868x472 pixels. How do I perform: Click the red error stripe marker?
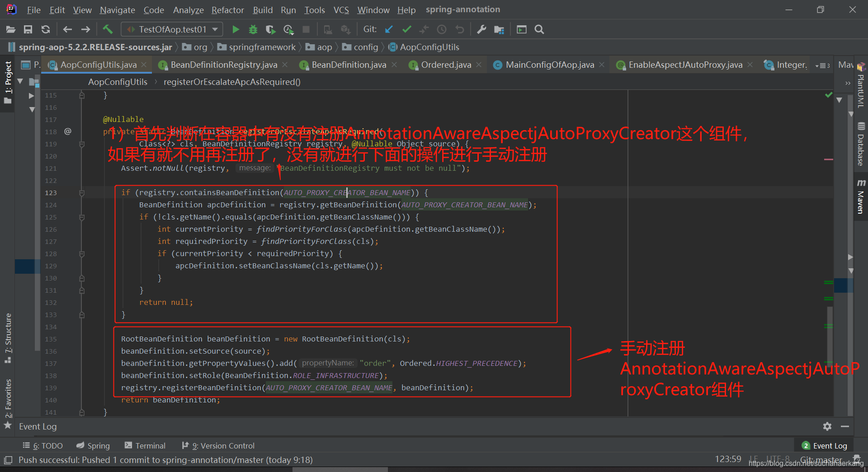click(829, 159)
